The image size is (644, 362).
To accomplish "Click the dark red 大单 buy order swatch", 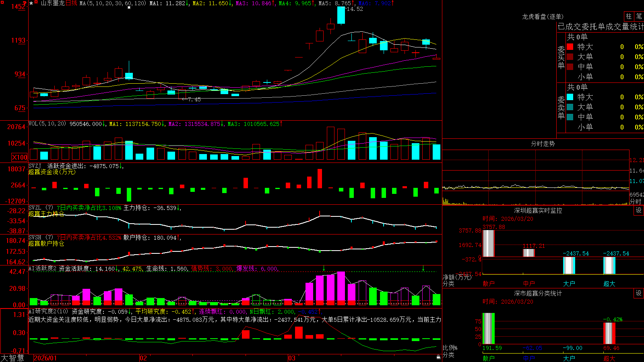I will tap(570, 57).
